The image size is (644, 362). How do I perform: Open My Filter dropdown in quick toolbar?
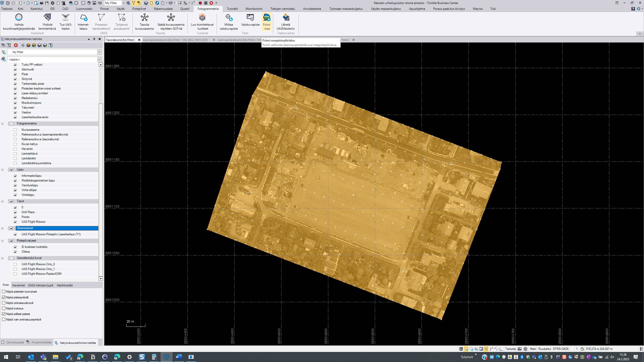[x=124, y=3]
